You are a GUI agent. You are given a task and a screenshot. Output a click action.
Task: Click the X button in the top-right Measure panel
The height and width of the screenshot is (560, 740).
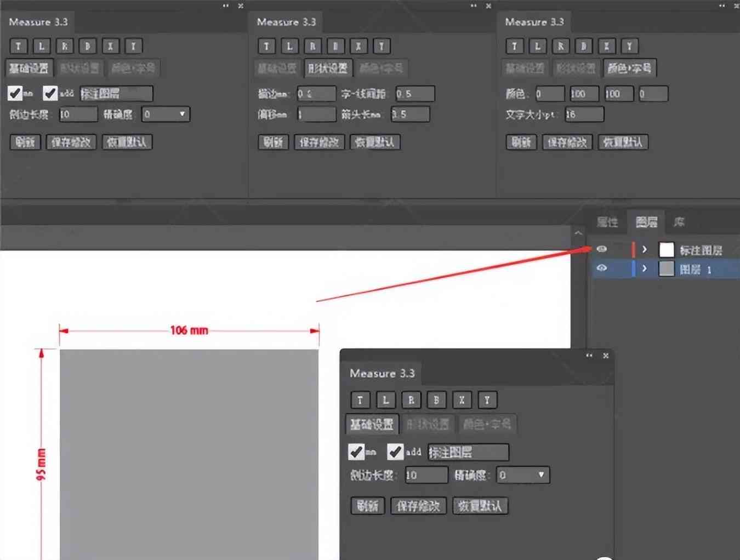pyautogui.click(x=606, y=46)
